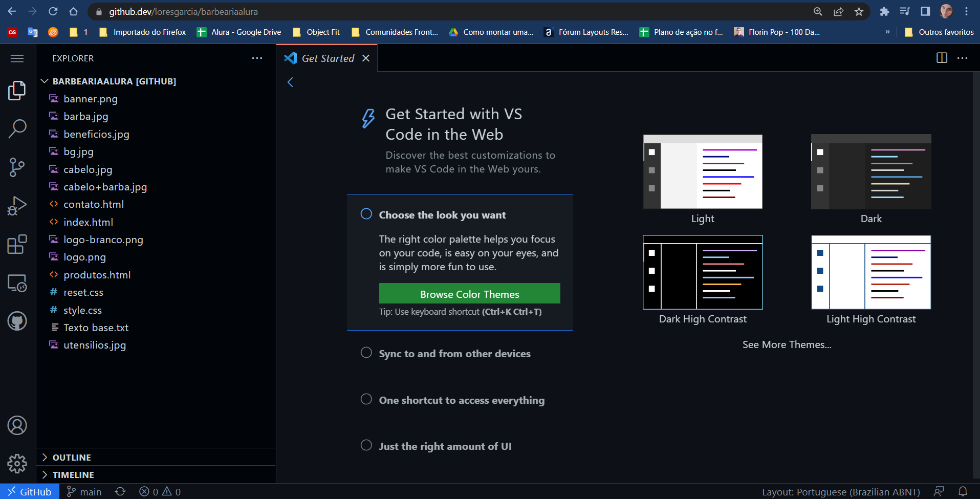Collapse the BARBEARIAALURA folder section
Screen dimensions: 980x499
(156, 81)
